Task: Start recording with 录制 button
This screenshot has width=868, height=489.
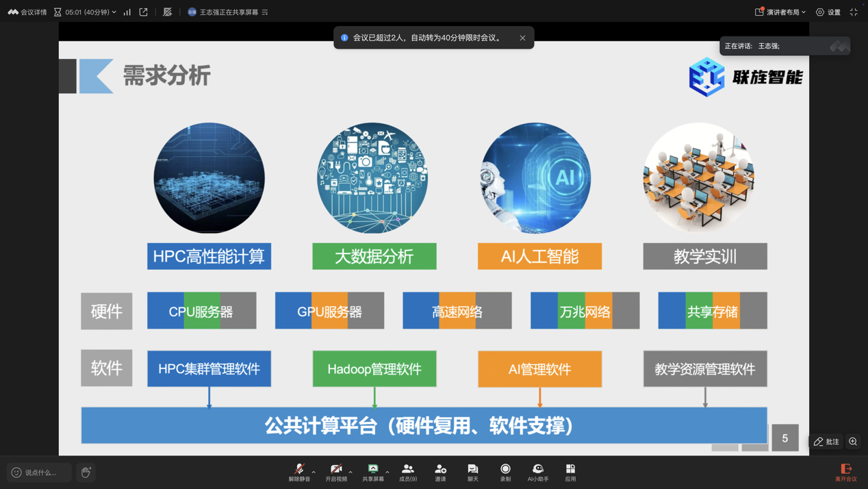Action: pyautogui.click(x=505, y=472)
